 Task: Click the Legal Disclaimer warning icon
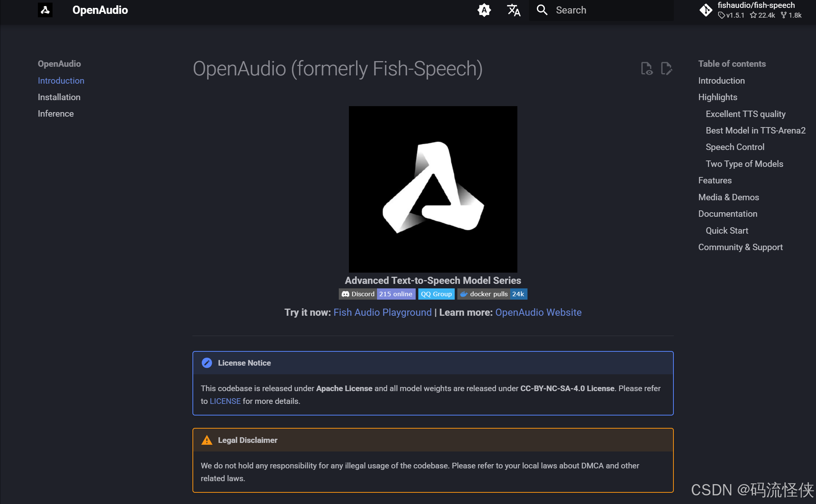coord(207,440)
